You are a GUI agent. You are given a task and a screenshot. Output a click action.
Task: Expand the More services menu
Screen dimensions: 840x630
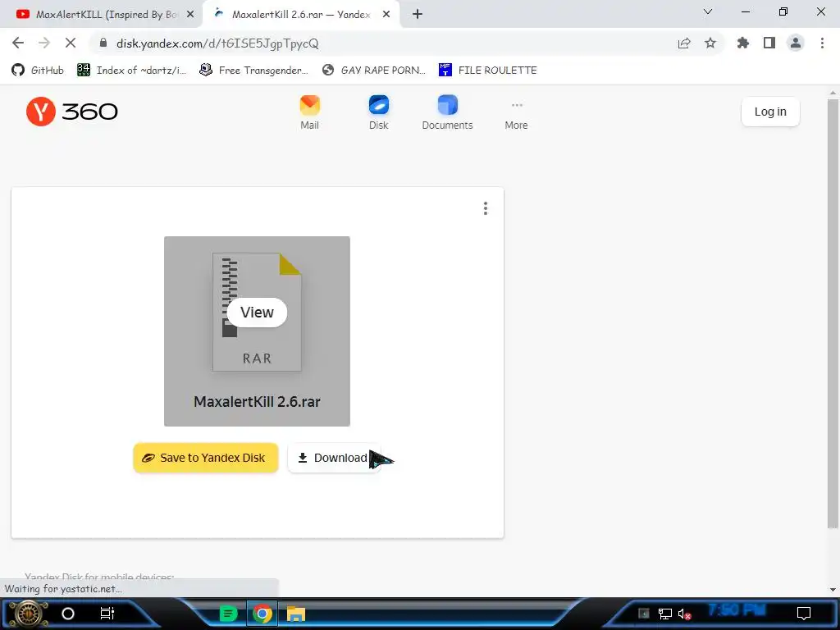coord(517,115)
